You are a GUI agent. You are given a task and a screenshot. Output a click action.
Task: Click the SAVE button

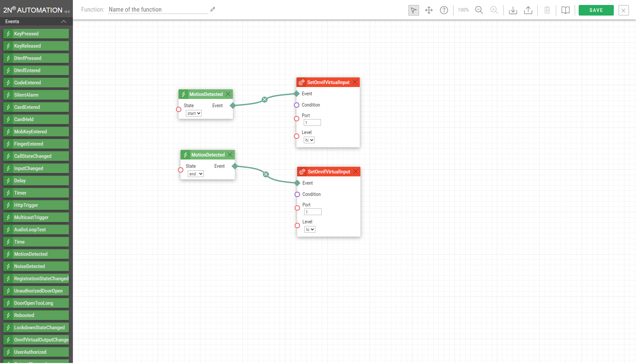pos(596,10)
